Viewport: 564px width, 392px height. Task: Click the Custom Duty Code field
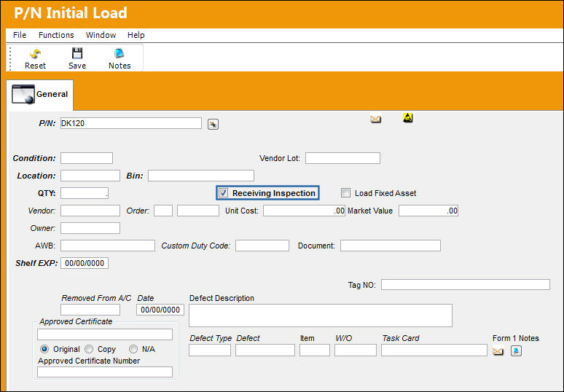click(x=262, y=246)
